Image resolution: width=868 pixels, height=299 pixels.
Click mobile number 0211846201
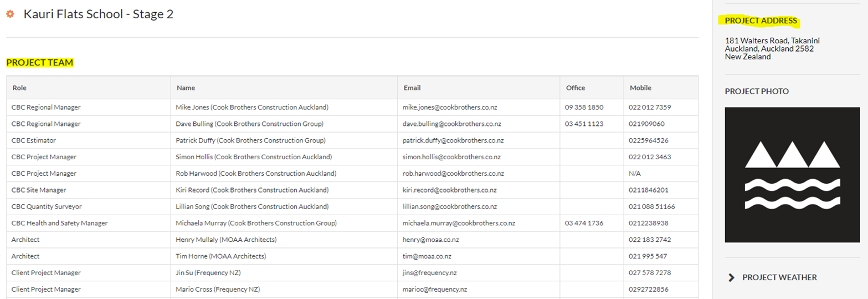point(649,190)
